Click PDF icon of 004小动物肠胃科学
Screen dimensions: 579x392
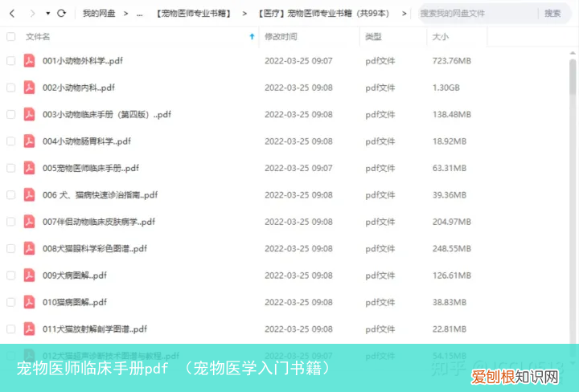29,141
